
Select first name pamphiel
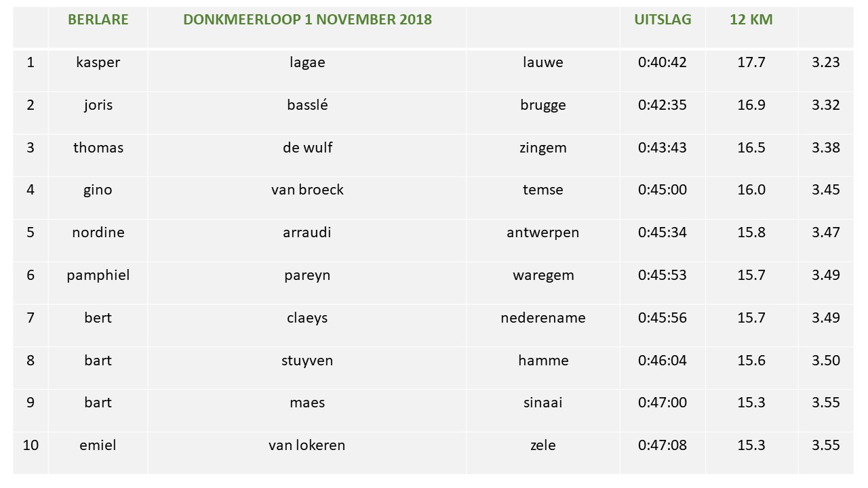98,276
